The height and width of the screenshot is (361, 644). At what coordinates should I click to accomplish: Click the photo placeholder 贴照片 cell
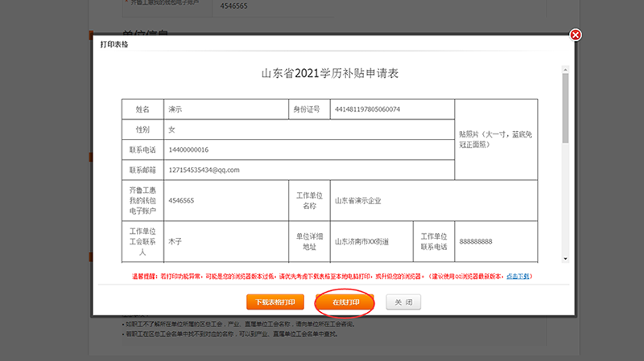[x=496, y=139]
